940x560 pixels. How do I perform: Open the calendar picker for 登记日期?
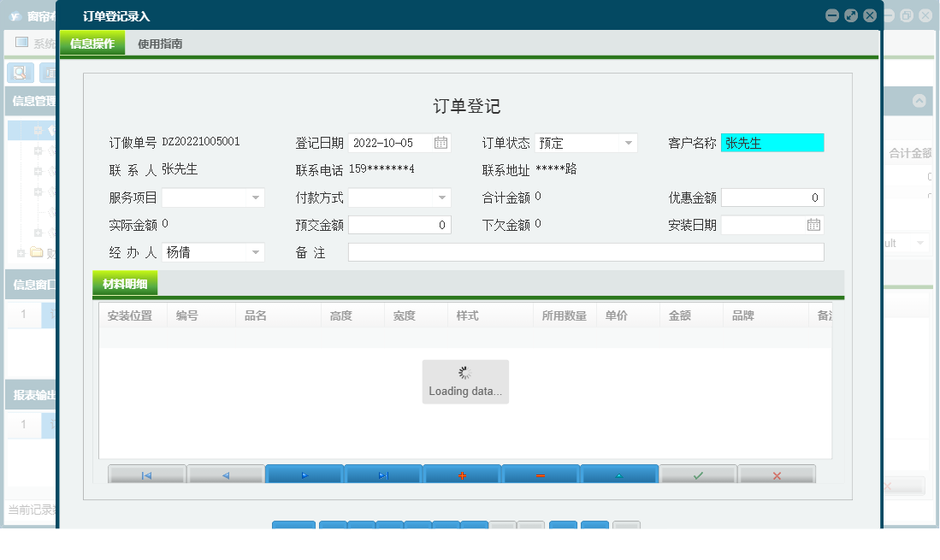(x=440, y=142)
